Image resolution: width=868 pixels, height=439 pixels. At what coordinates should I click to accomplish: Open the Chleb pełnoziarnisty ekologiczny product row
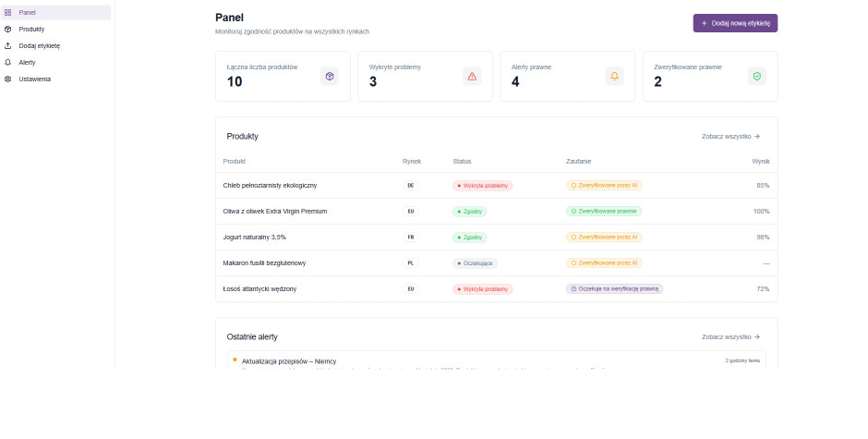click(270, 186)
